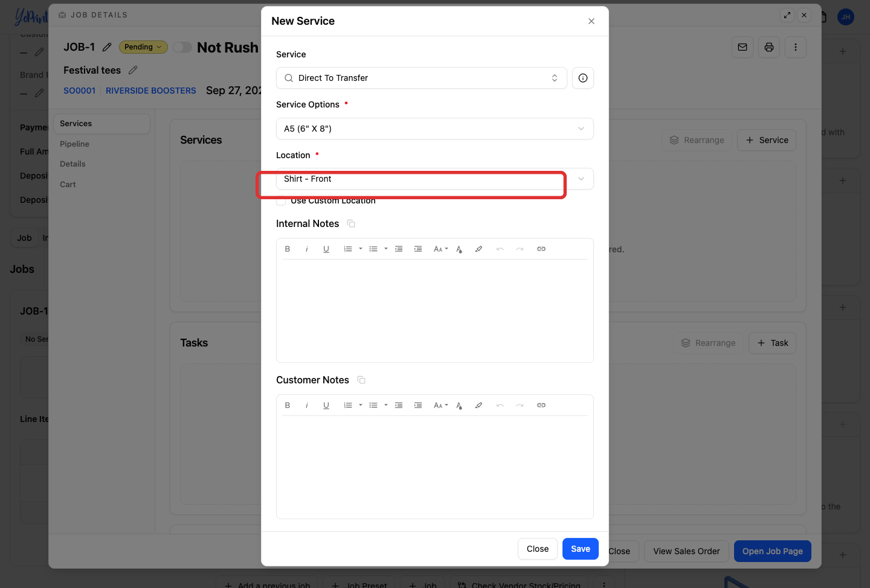The height and width of the screenshot is (588, 870).
Task: Expand numbered list style arrow in Internal Notes
Action: click(x=361, y=249)
